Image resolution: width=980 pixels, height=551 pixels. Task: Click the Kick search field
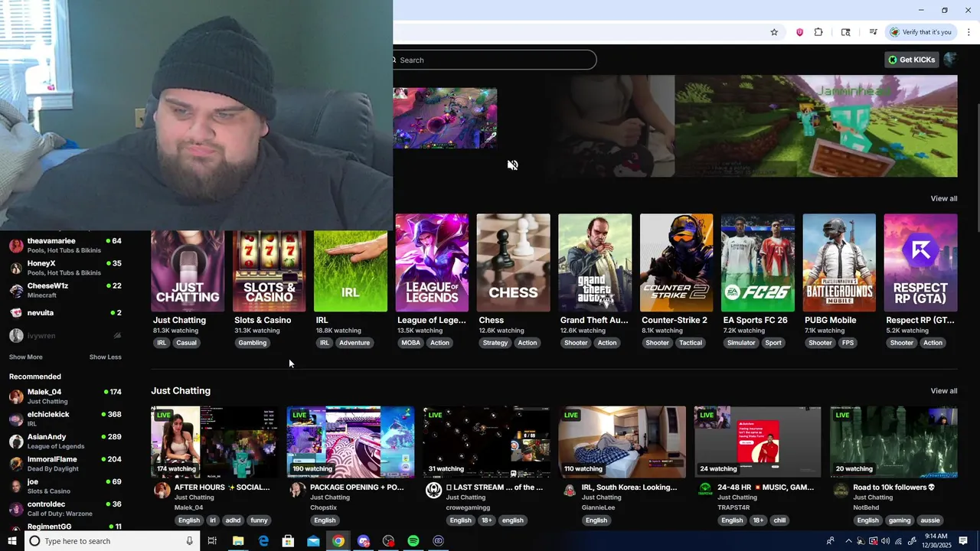494,60
